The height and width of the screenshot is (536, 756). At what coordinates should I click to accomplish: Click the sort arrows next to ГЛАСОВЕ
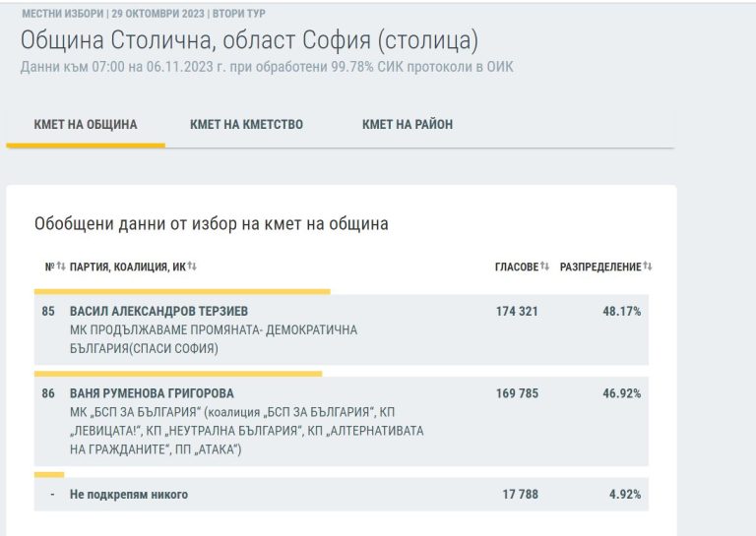point(544,267)
